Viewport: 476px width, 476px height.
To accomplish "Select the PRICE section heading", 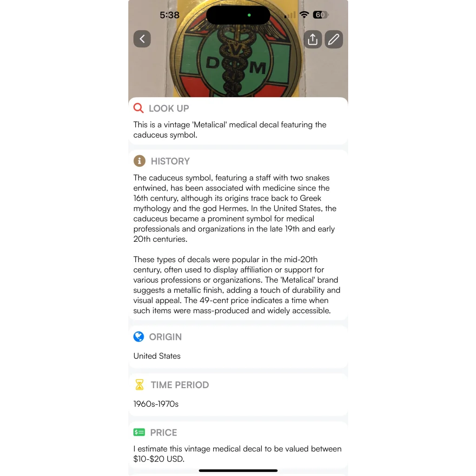I will point(164,433).
